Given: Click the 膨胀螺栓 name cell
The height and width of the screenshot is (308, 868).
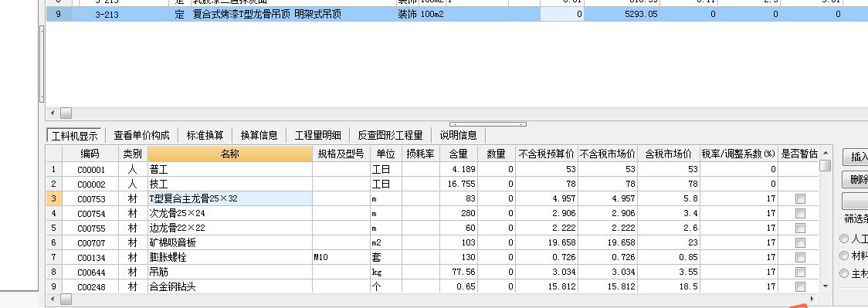Looking at the screenshot, I should click(229, 257).
